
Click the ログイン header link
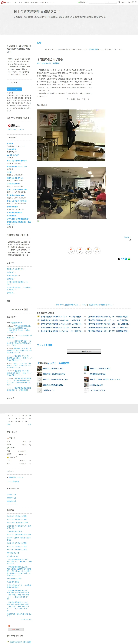click(x=124, y=2)
